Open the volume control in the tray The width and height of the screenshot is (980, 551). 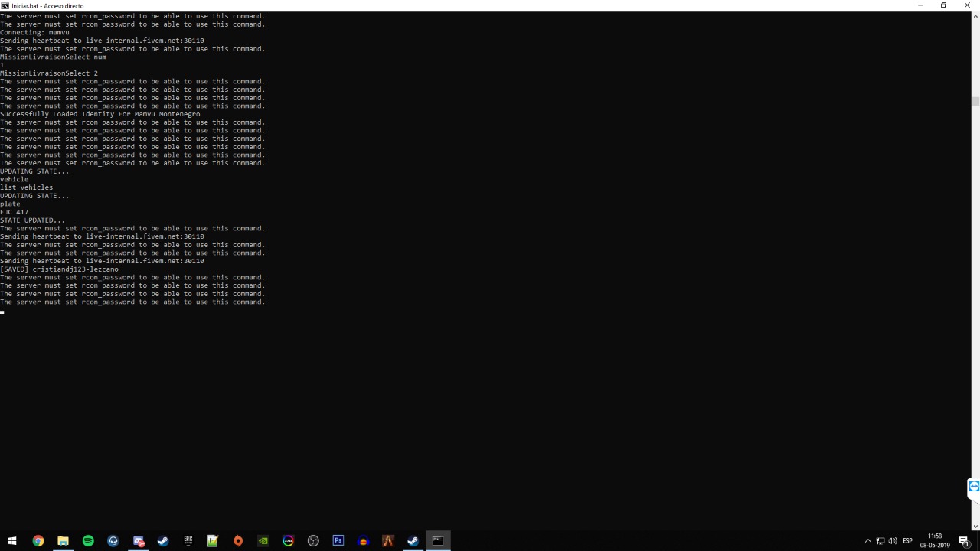coord(892,541)
